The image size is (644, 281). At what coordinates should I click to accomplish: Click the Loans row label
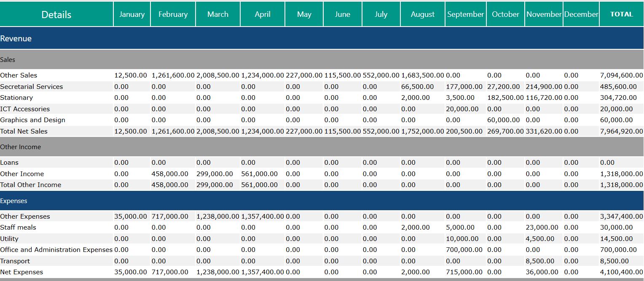point(10,162)
